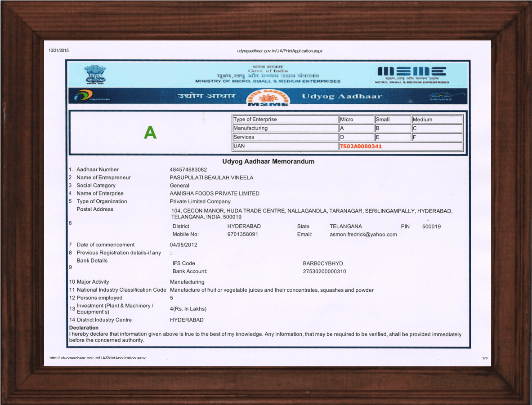The width and height of the screenshot is (532, 405).
Task: Click 'MINISTRY OF MICRO, SMALL & MEDIUM ENTERPRISES' text
Action: [268, 81]
